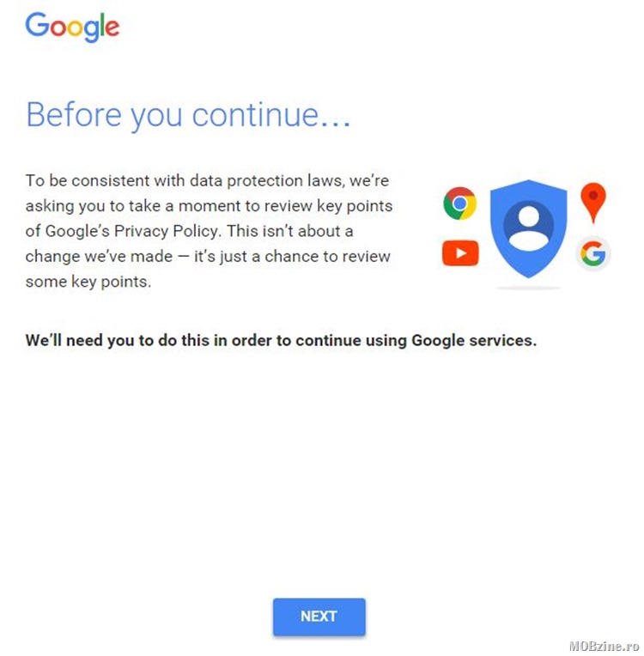Click the words "Privacy Policy" in paragraph
This screenshot has width=644, height=656.
click(x=167, y=231)
